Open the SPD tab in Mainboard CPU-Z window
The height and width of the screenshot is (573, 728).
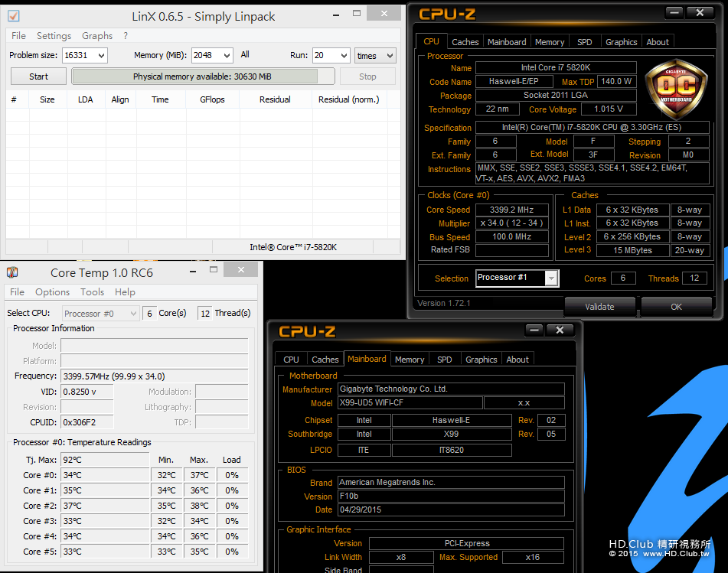(444, 360)
